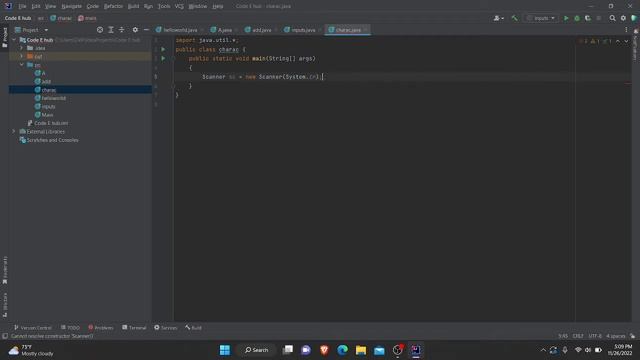640x360 pixels.
Task: Collapse the src folder
Action: pyautogui.click(x=22, y=65)
